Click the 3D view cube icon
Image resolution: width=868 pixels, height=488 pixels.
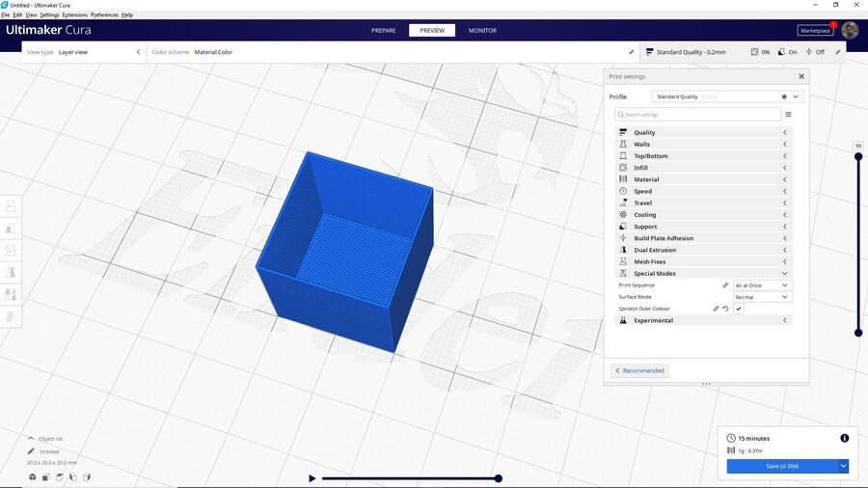pyautogui.click(x=33, y=477)
